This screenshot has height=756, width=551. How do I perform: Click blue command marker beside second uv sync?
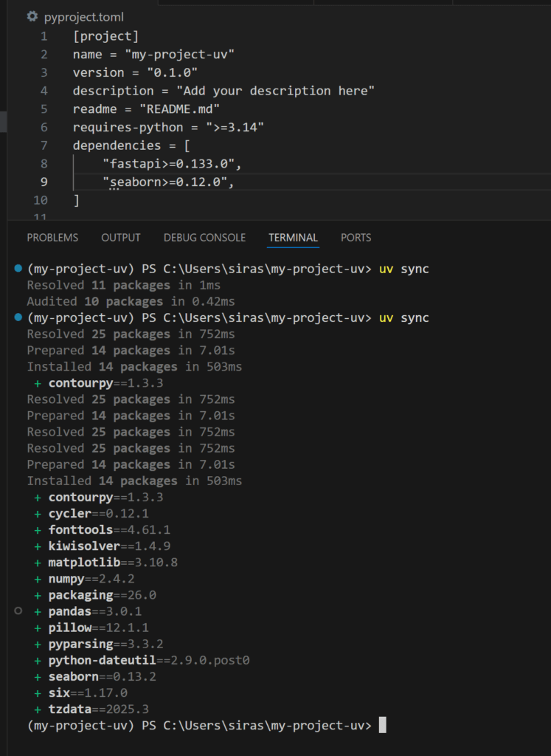[x=18, y=317]
